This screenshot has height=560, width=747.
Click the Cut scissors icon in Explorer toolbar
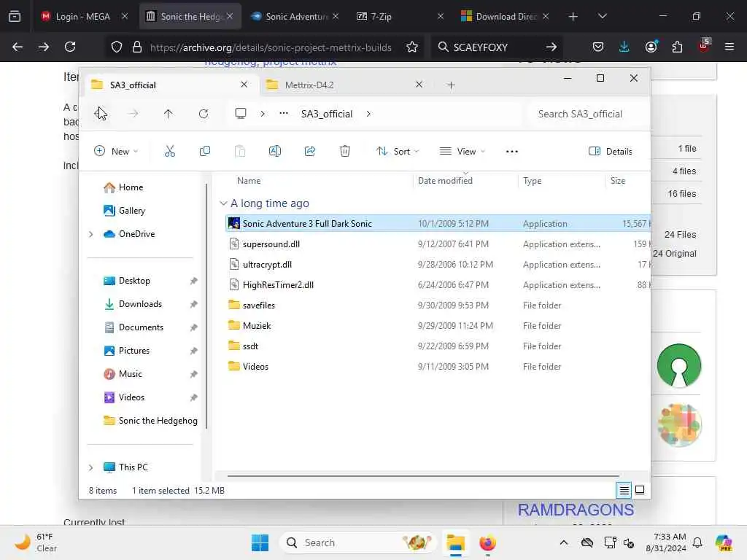(169, 152)
